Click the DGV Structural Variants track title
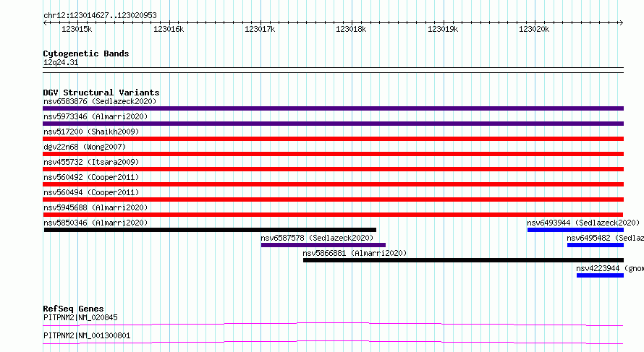The width and height of the screenshot is (644, 352). point(101,93)
